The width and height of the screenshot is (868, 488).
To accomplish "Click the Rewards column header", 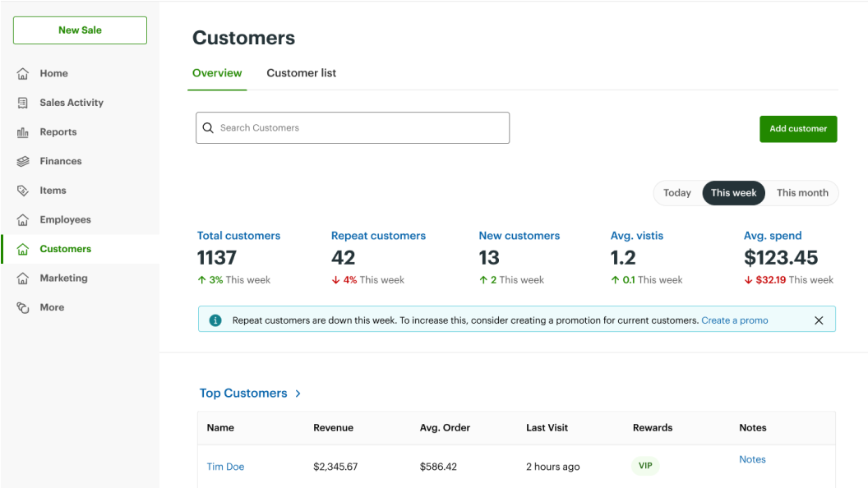I will [653, 428].
